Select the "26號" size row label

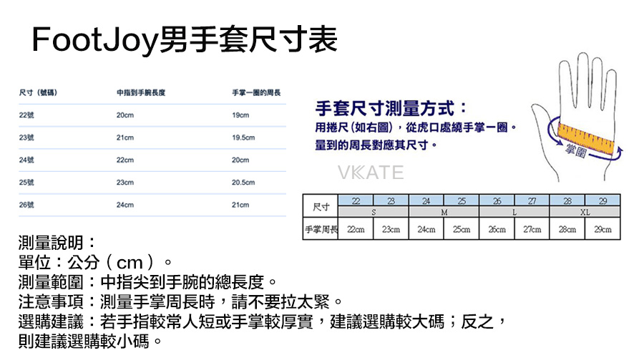(26, 205)
